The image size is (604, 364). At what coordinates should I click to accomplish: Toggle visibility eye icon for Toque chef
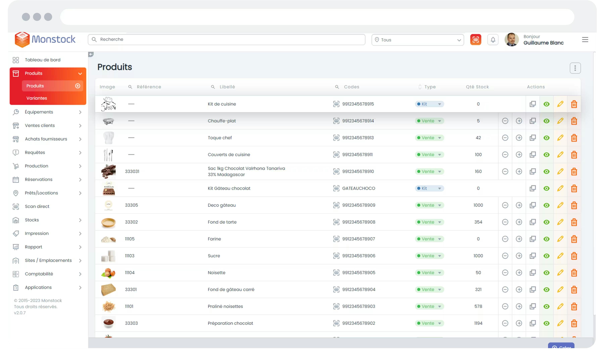[x=547, y=138]
